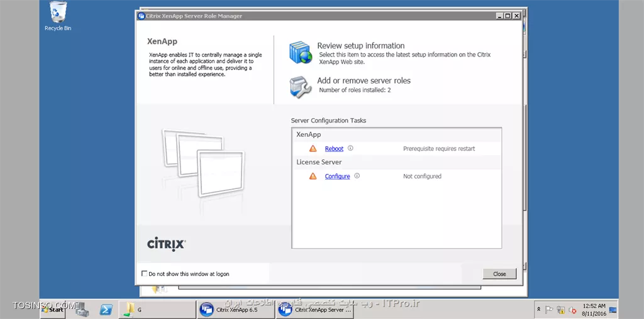Screen dimensions: 644x319
Task: Check Do not show this window at logon
Action: pos(144,274)
